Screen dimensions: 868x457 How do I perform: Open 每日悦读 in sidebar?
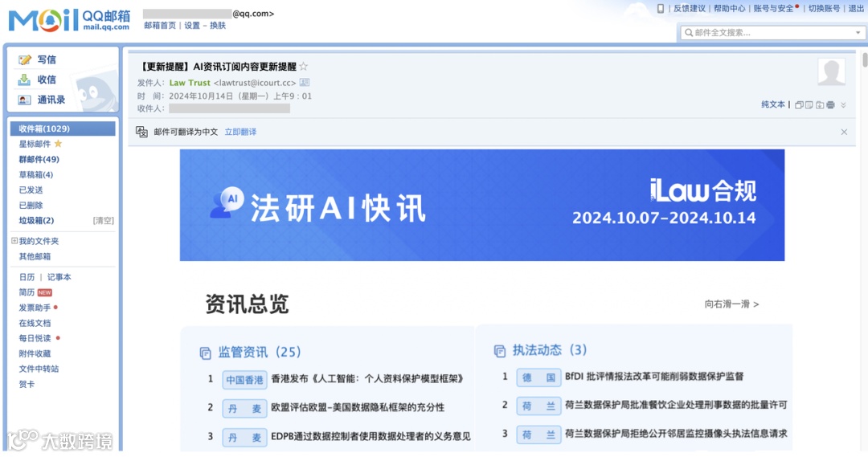[x=35, y=338]
